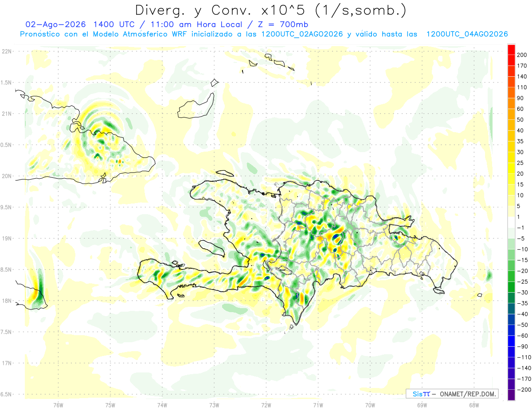Click the "19N" latitude label

6,238
